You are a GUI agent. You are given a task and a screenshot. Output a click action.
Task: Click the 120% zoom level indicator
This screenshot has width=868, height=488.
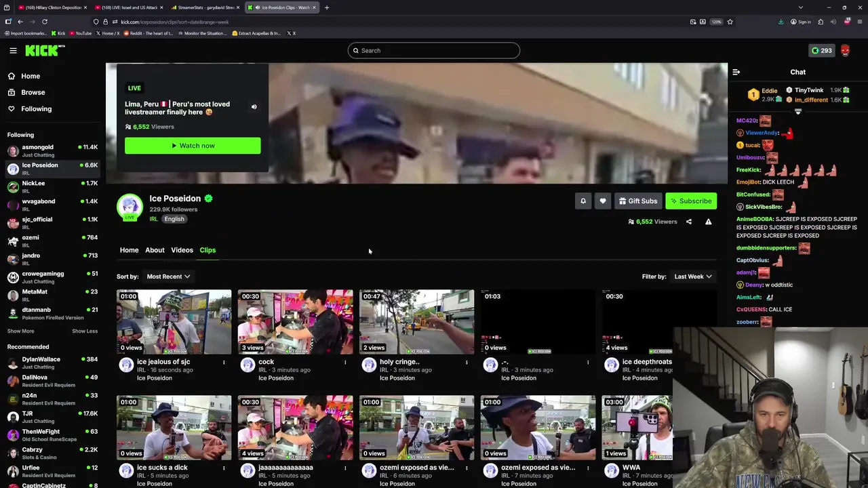coord(716,22)
